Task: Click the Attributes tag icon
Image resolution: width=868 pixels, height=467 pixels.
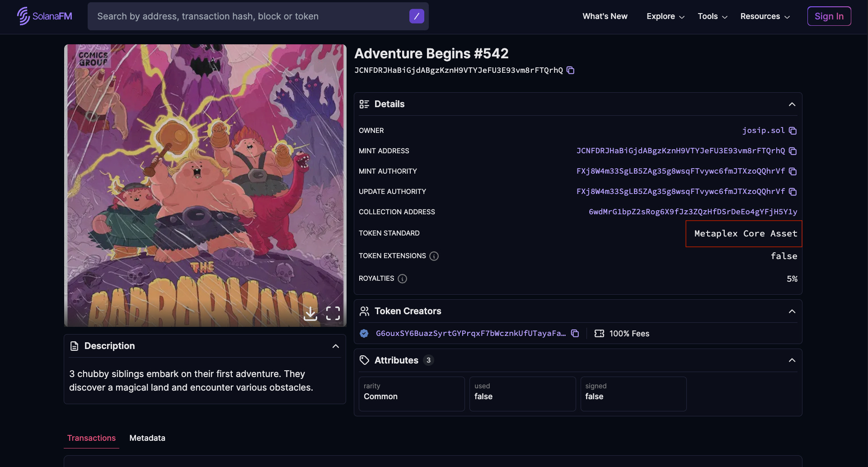Action: tap(364, 360)
